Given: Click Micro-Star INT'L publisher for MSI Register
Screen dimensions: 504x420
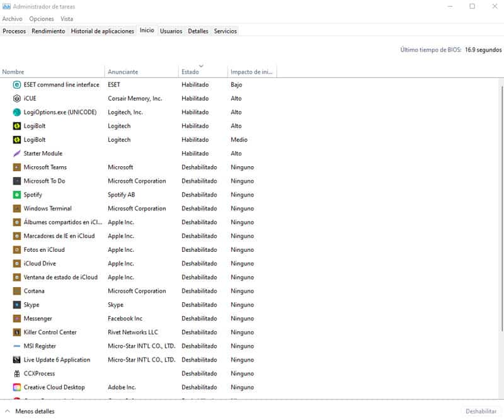Looking at the screenshot, I should click(x=141, y=346).
